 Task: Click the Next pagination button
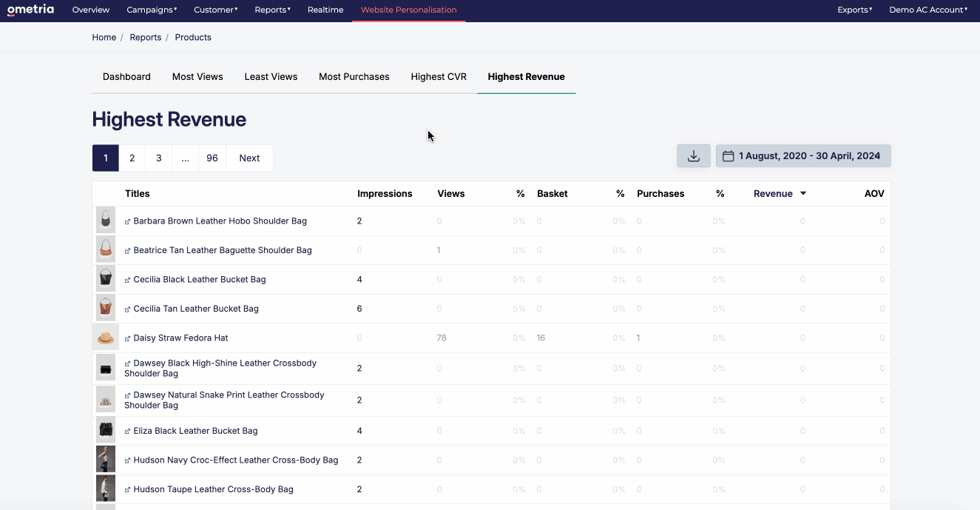coord(249,158)
